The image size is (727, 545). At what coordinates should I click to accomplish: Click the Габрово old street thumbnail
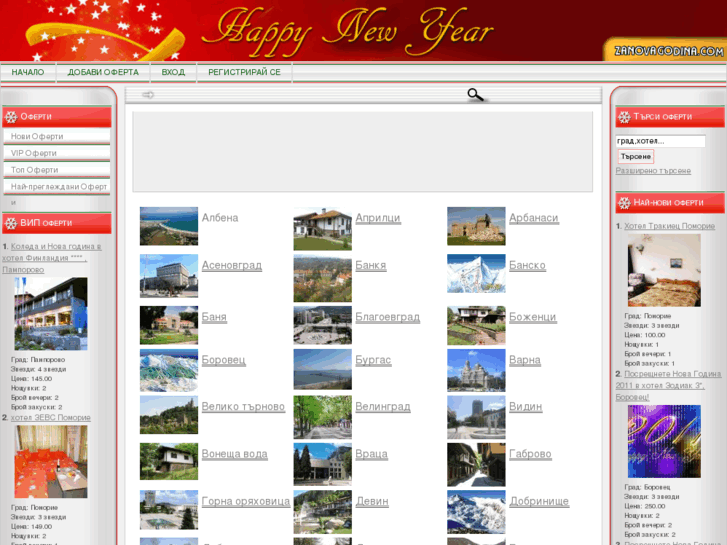coord(476,464)
